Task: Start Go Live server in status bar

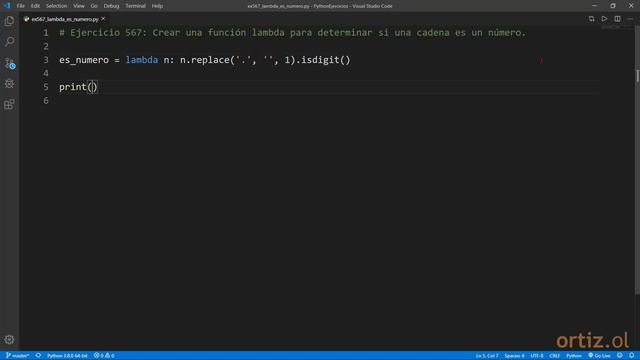Action: coord(599,356)
